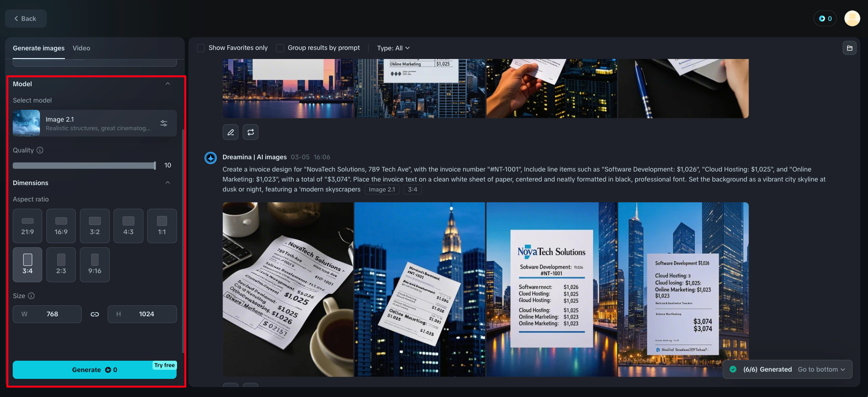This screenshot has width=868, height=397.
Task: Click the Generate button
Action: (94, 370)
